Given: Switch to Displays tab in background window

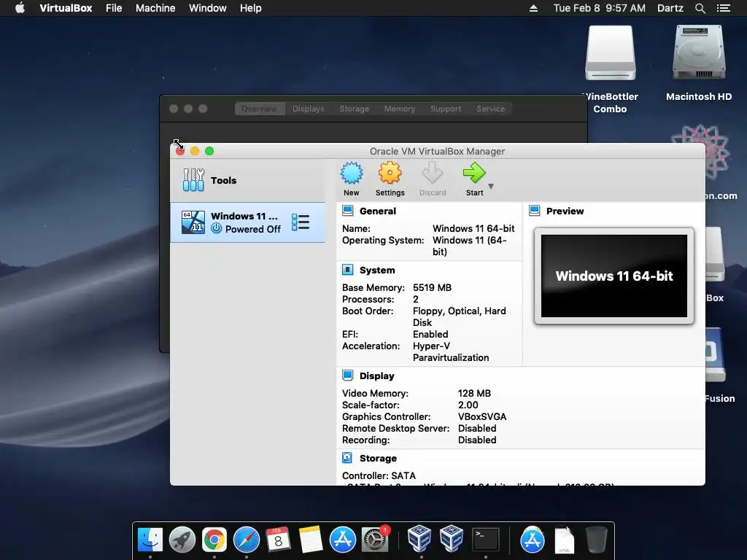Looking at the screenshot, I should click(x=309, y=109).
